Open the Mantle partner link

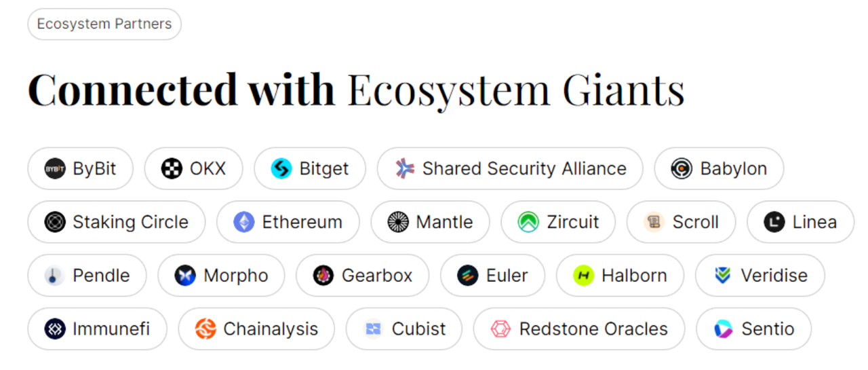coord(430,222)
